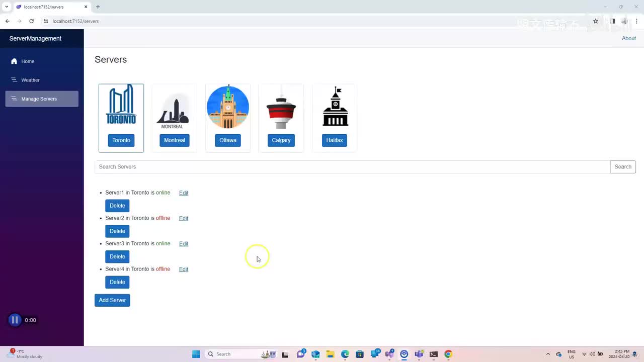Viewport: 644px width, 362px height.
Task: Click the Montreal skyline image
Action: pyautogui.click(x=174, y=111)
